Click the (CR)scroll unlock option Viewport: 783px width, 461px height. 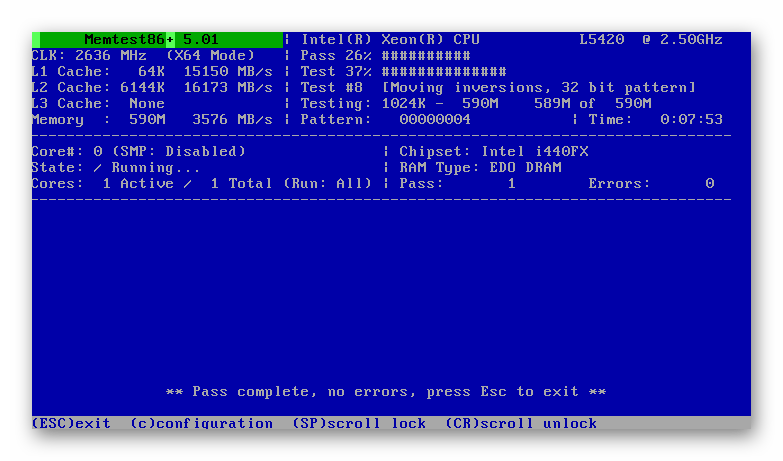click(521, 423)
